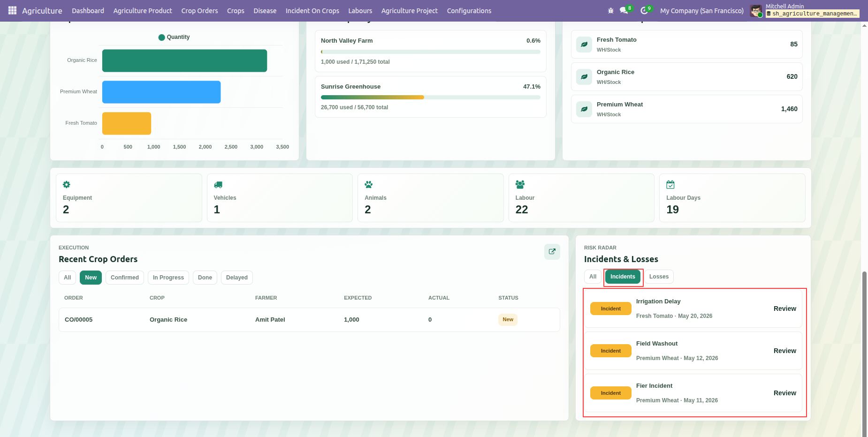Open the Labour Days count card
868x437 pixels.
(x=732, y=198)
